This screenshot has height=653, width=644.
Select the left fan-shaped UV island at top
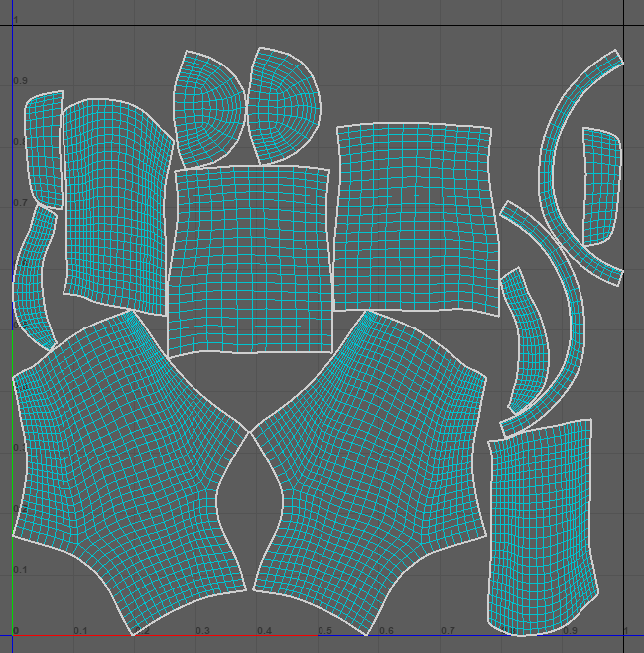[208, 109]
